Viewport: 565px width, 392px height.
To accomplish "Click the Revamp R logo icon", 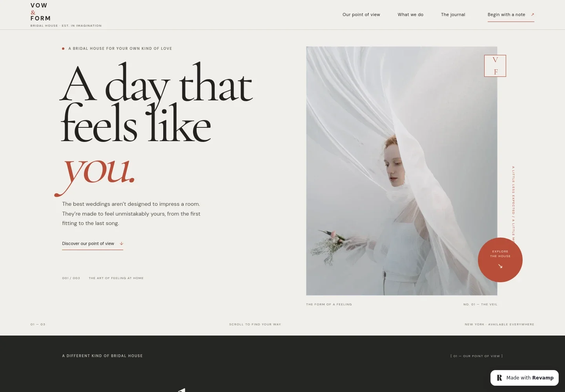I will click(499, 378).
